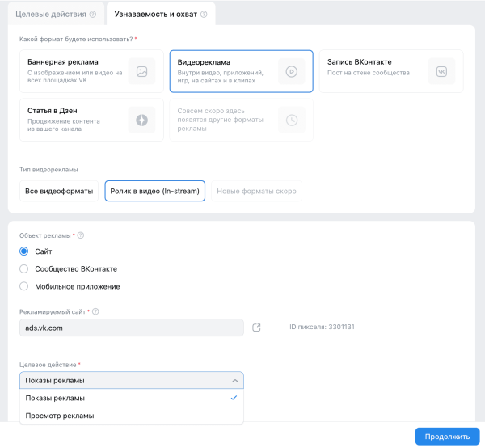The height and width of the screenshot is (448, 485).
Task: Click the VK logo icon on post card
Action: point(441,71)
